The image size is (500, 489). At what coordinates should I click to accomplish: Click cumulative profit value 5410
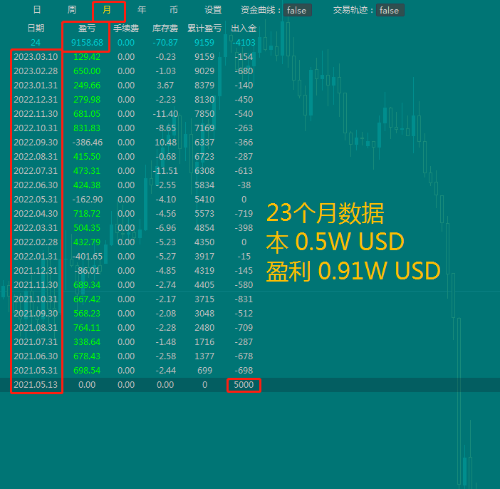(204, 200)
